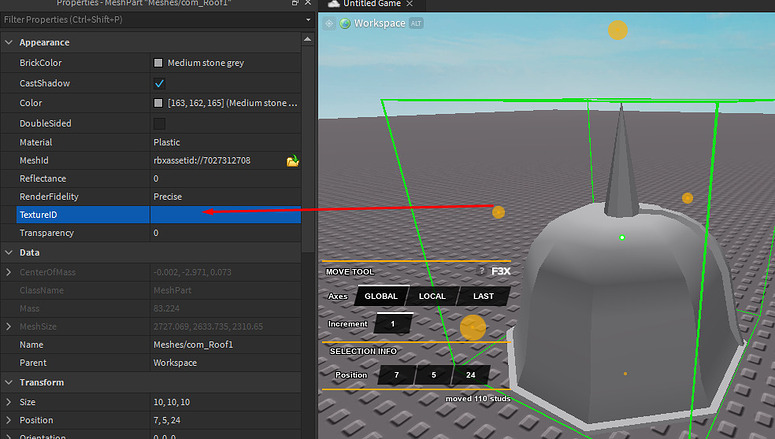Select the LOCAL axes button
Viewport: 775px width, 439px height.
click(432, 296)
